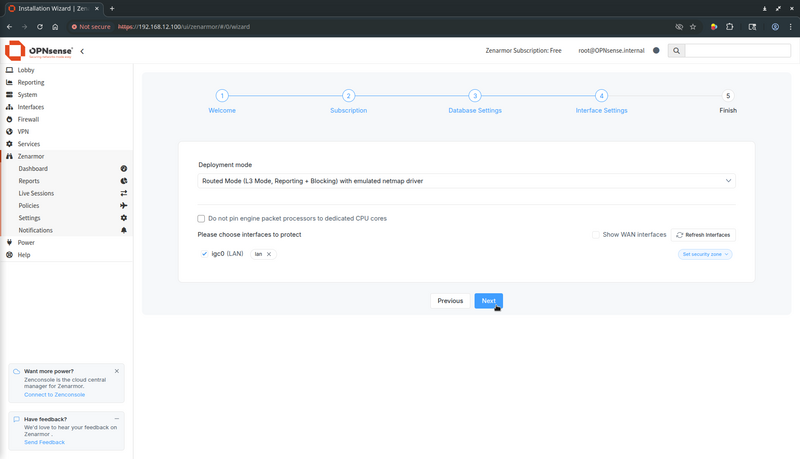
Task: Toggle the dark theme indicator dot
Action: click(656, 50)
